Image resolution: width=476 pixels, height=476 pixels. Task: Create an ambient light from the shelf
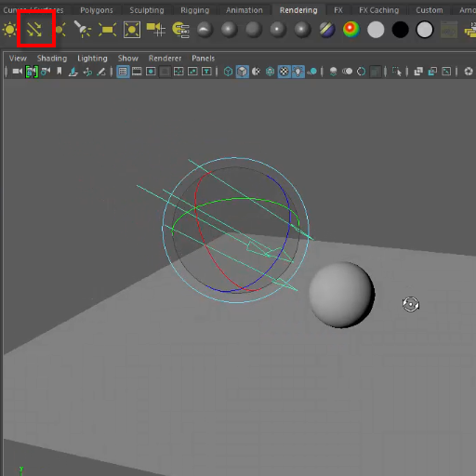pyautogui.click(x=9, y=30)
